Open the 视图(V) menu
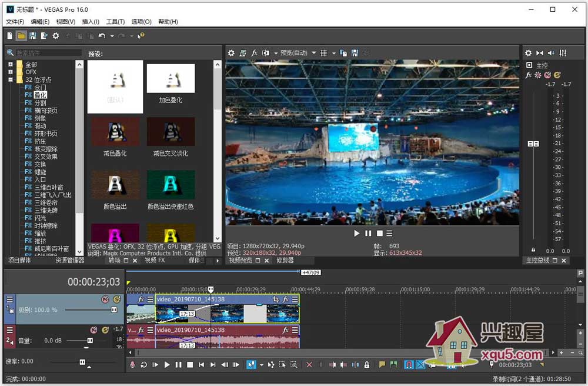 point(66,22)
